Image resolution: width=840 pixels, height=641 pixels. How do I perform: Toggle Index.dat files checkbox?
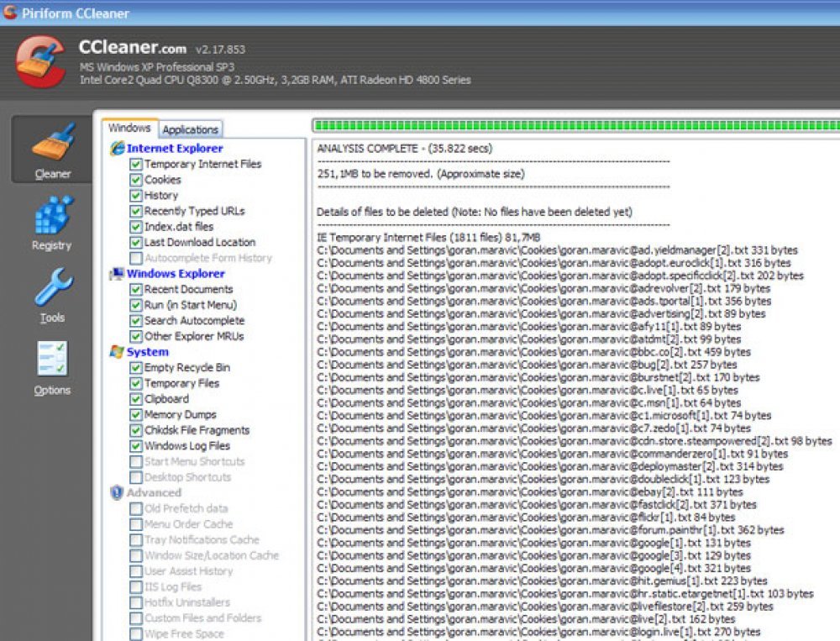click(136, 227)
